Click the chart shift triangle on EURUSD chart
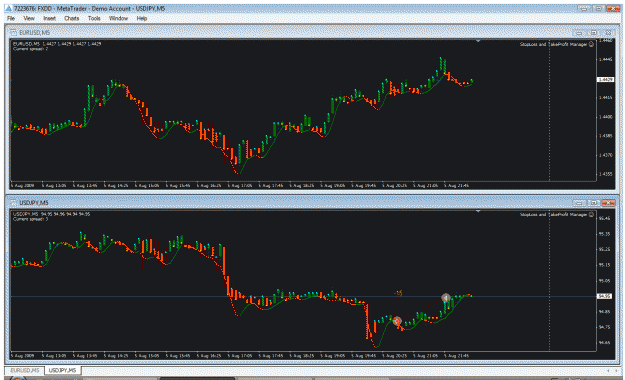625x380 pixels. [478, 41]
